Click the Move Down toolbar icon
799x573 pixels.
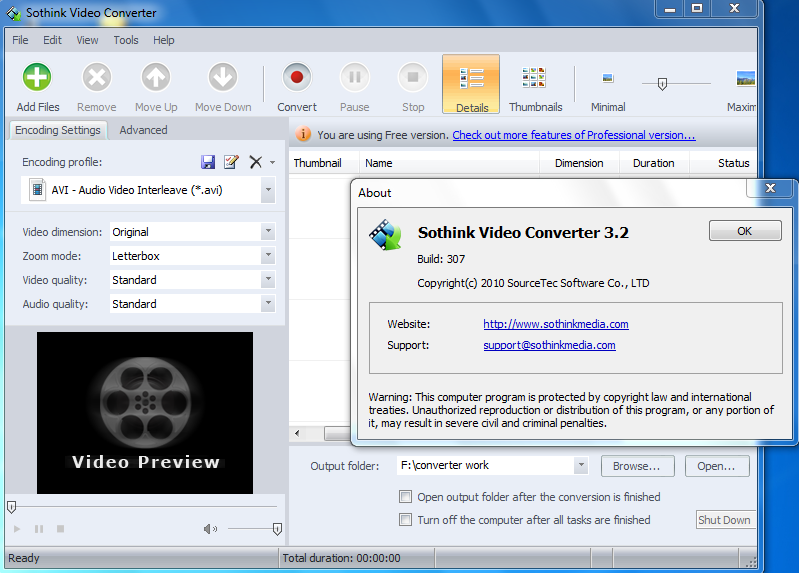pyautogui.click(x=223, y=77)
